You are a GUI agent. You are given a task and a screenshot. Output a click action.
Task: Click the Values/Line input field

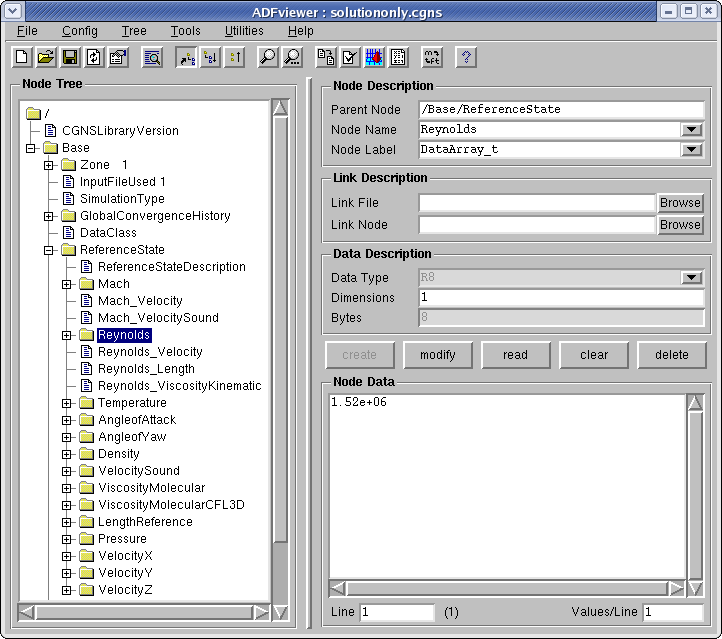click(x=673, y=612)
